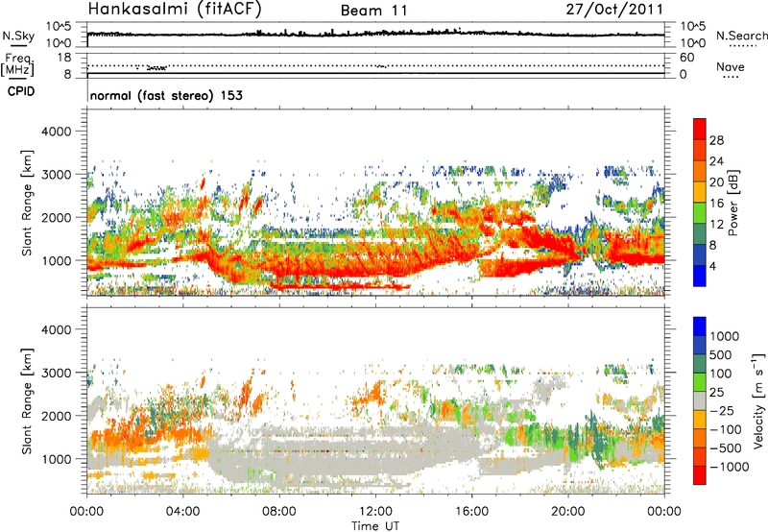
Task: Pick the red top segment of Power color bar
Action: 700,129
